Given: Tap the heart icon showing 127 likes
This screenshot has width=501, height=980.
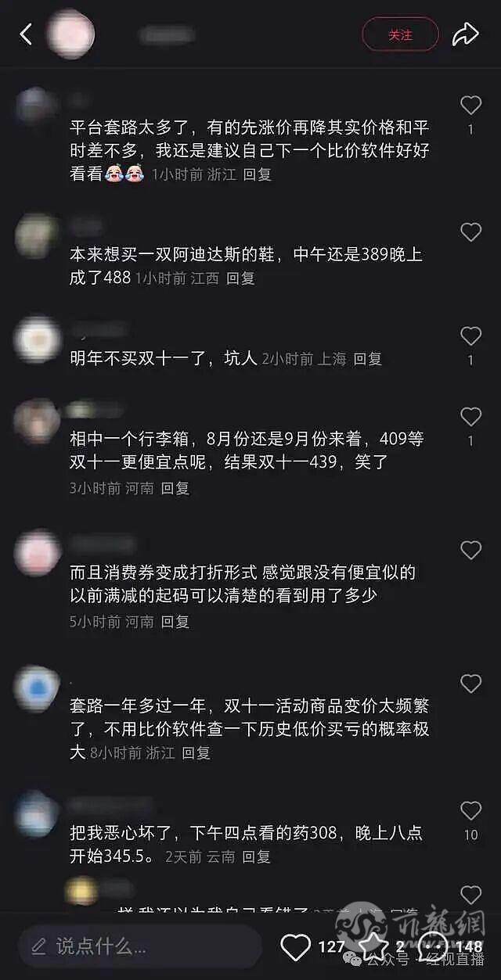Looking at the screenshot, I should (x=296, y=947).
